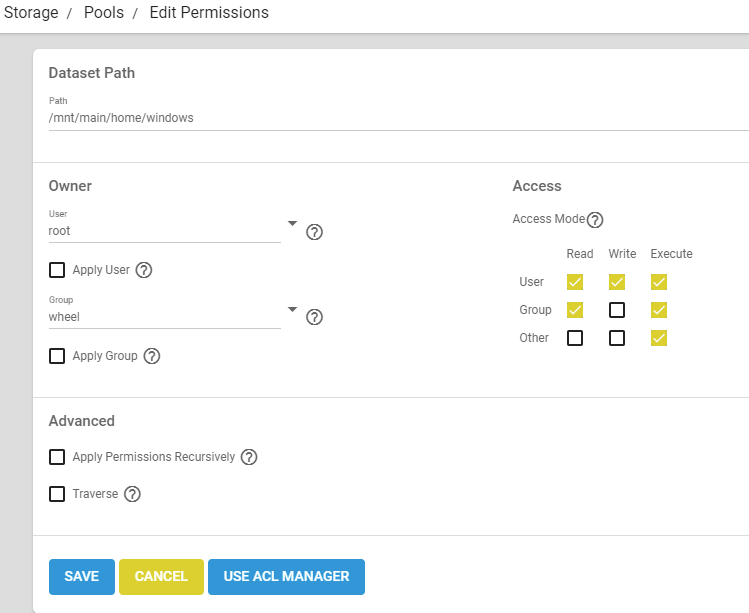Show help tooltip for Apply User

pyautogui.click(x=144, y=270)
